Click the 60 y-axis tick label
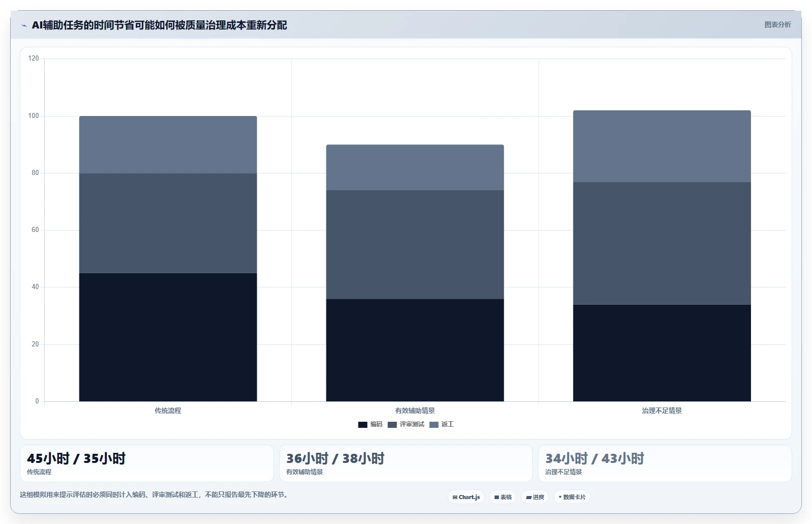This screenshot has width=812, height=524. click(x=35, y=230)
